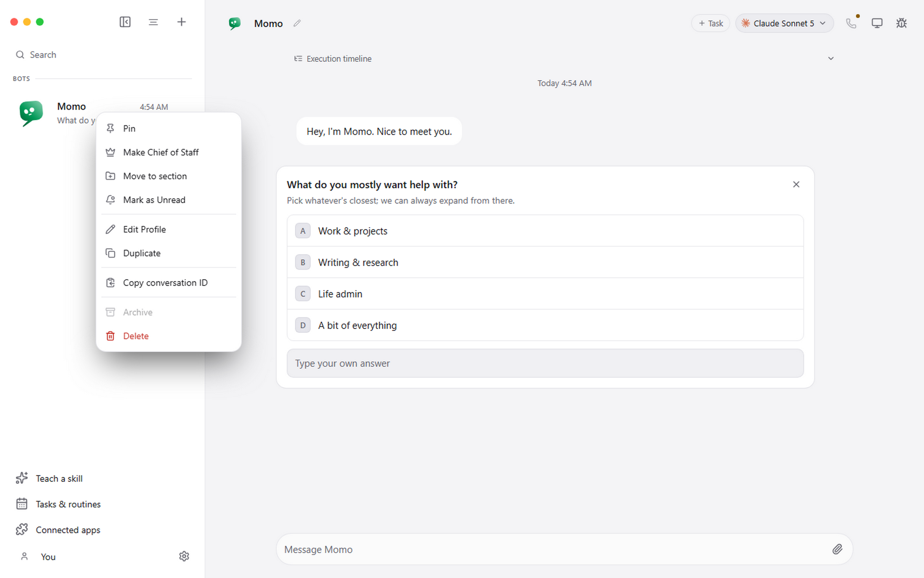This screenshot has width=924, height=578.
Task: Click the trash icon beside Delete
Action: click(x=110, y=336)
